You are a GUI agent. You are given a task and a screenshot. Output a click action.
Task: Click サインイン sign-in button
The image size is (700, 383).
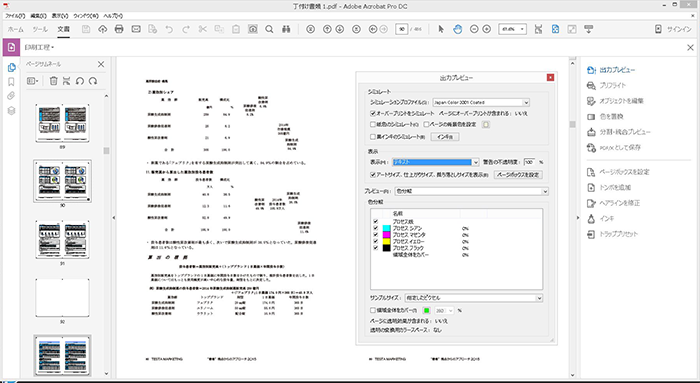coord(673,29)
